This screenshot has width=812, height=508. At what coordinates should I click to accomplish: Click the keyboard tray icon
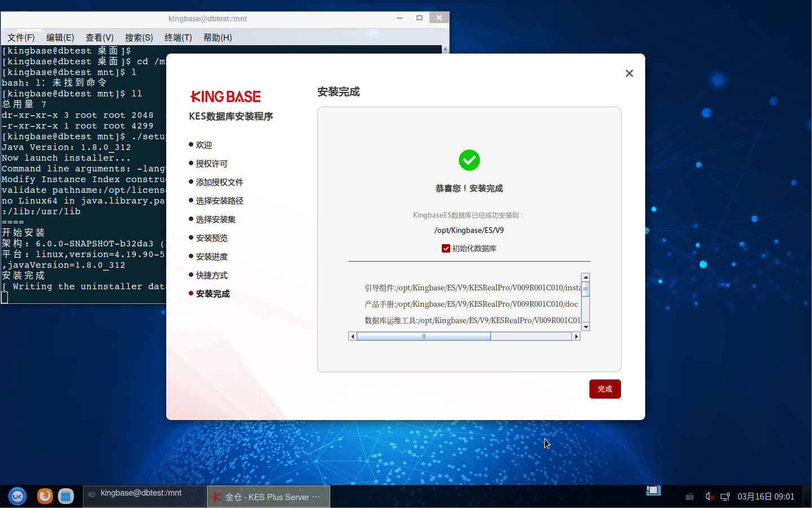tap(690, 497)
